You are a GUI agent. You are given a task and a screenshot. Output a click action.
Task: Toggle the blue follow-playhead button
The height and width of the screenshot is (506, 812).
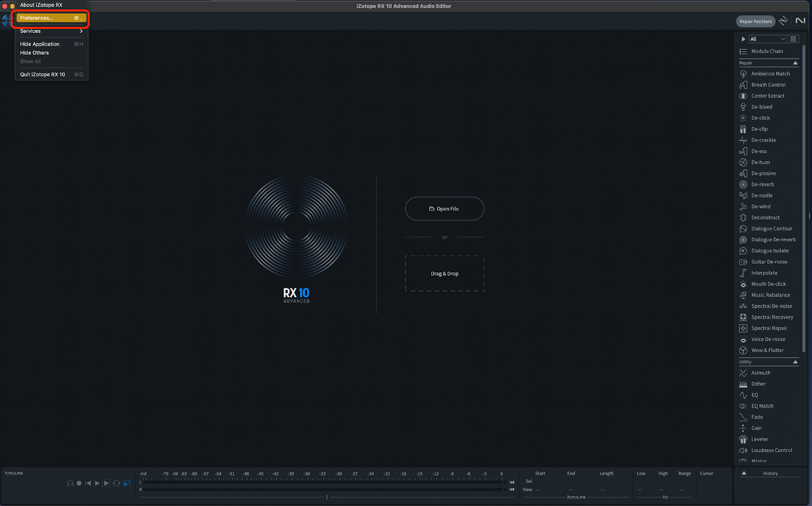[127, 483]
